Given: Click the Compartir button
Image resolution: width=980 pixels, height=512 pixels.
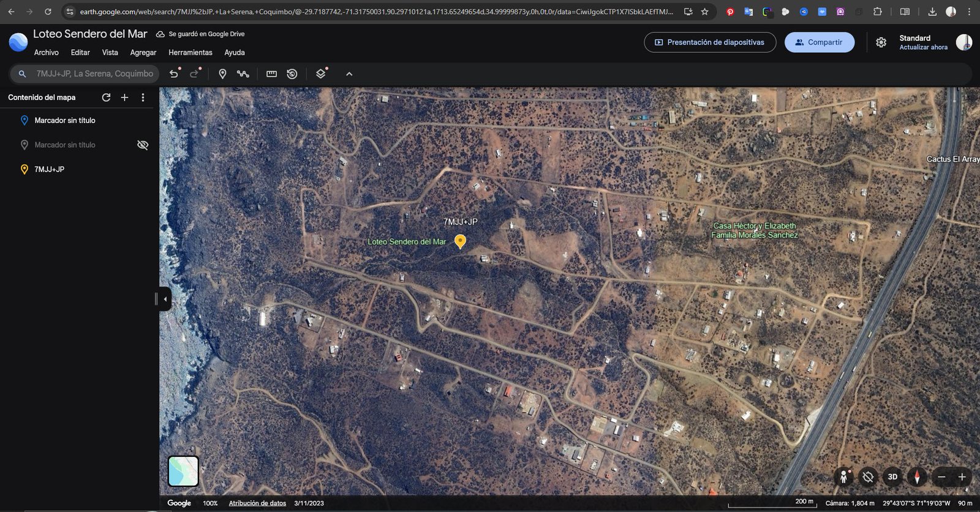Looking at the screenshot, I should coord(819,42).
